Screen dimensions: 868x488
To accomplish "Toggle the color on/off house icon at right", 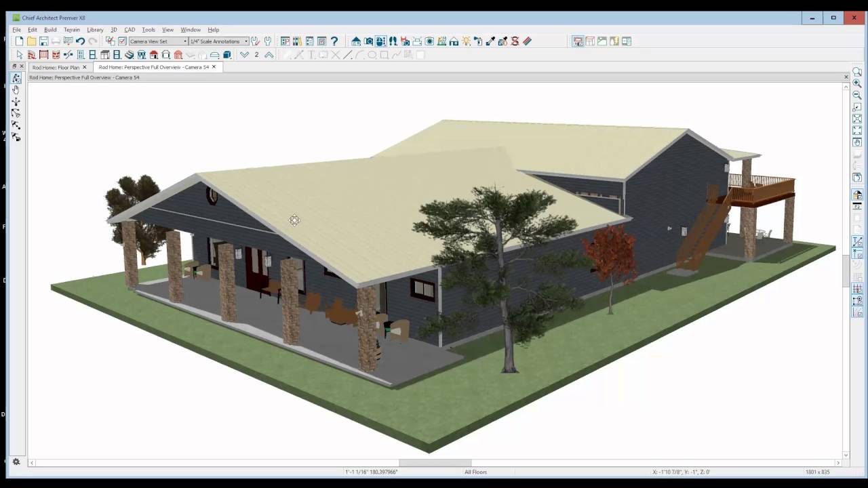I will [857, 195].
